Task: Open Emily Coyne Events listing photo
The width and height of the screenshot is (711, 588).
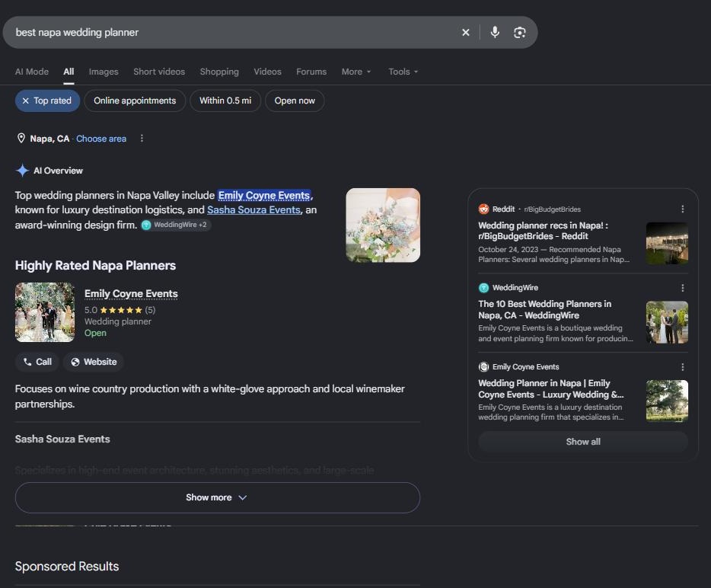Action: click(45, 312)
